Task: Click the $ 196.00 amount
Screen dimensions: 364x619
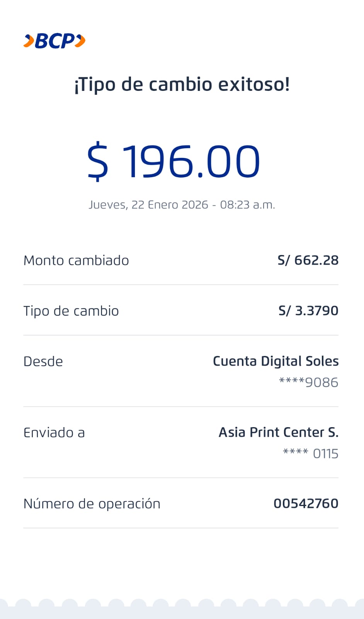Action: point(174,161)
